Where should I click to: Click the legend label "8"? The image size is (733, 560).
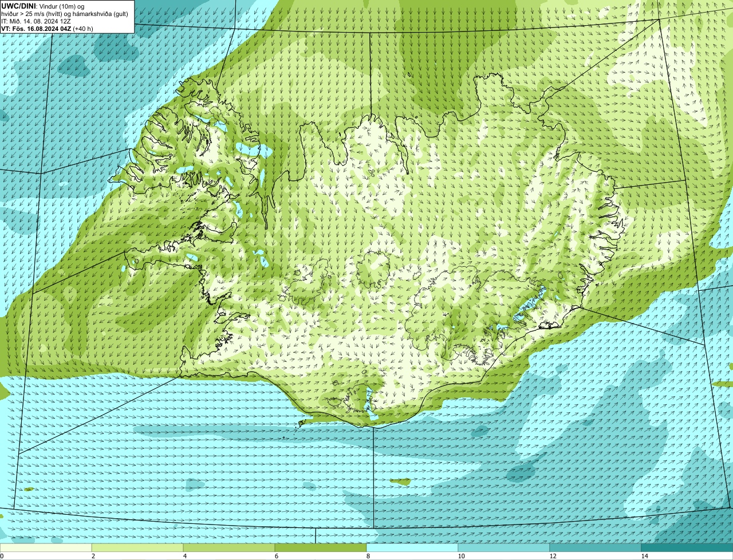pyautogui.click(x=368, y=556)
